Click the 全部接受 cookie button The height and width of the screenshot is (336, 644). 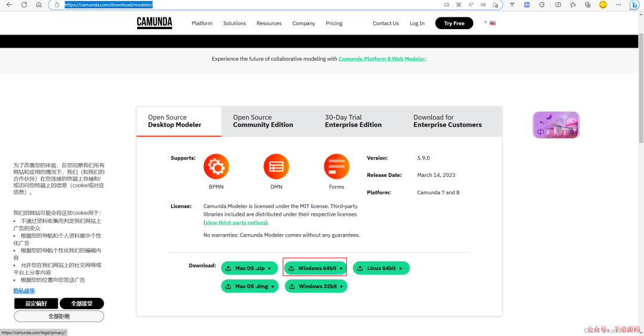[82, 304]
